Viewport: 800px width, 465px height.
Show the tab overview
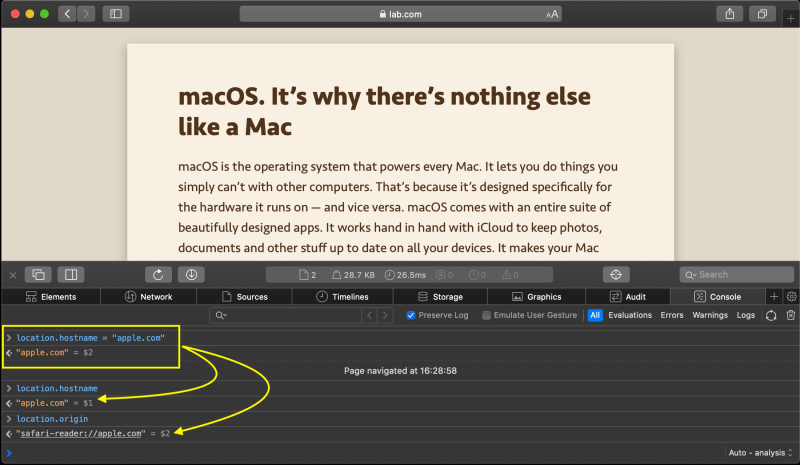pyautogui.click(x=762, y=14)
